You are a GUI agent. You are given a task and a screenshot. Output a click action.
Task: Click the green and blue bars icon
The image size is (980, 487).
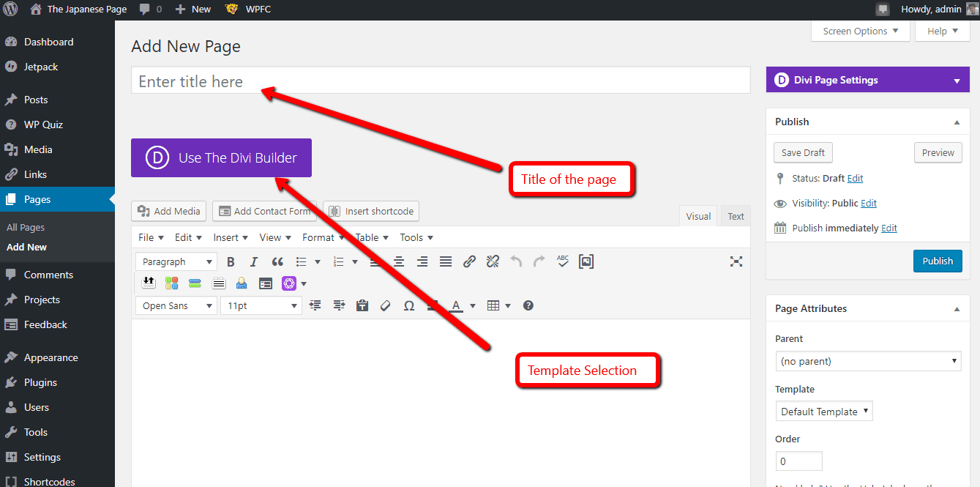(x=195, y=283)
